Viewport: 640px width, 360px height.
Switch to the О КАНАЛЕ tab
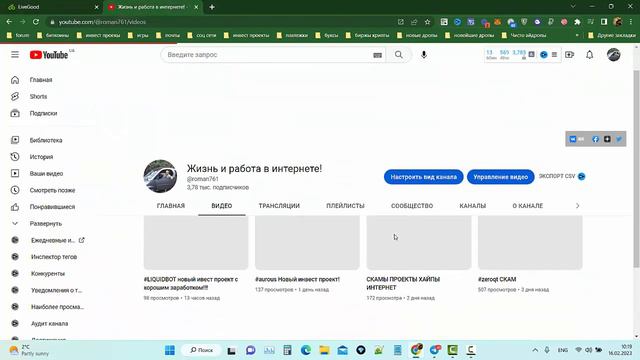(528, 206)
